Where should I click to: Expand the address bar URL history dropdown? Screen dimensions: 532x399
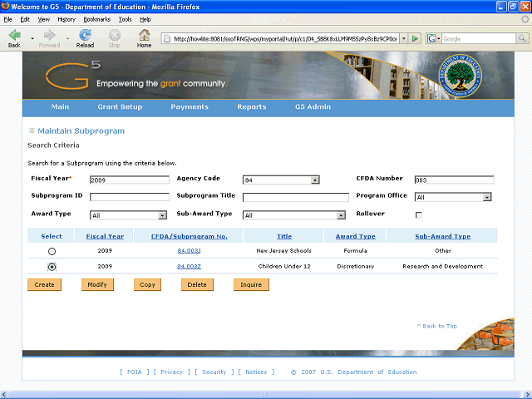tap(404, 39)
